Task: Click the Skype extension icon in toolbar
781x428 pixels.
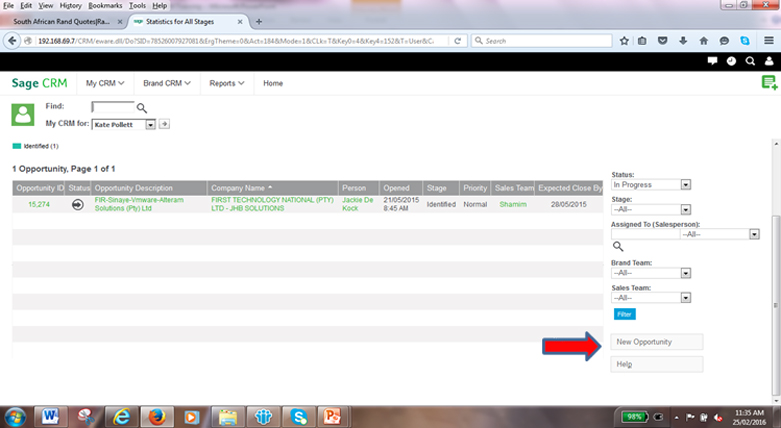Action: click(x=745, y=41)
